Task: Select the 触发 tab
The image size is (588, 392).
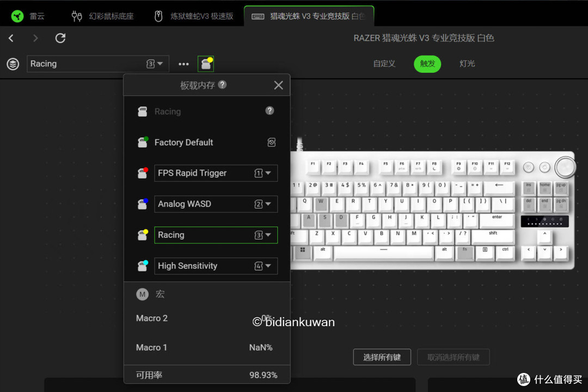Action: pyautogui.click(x=427, y=64)
